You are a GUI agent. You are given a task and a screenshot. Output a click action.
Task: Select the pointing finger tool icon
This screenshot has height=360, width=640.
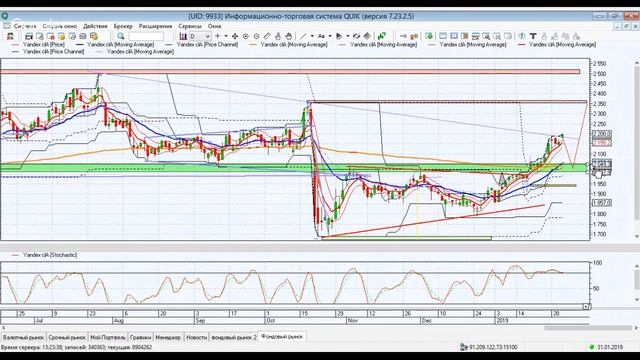pyautogui.click(x=278, y=36)
